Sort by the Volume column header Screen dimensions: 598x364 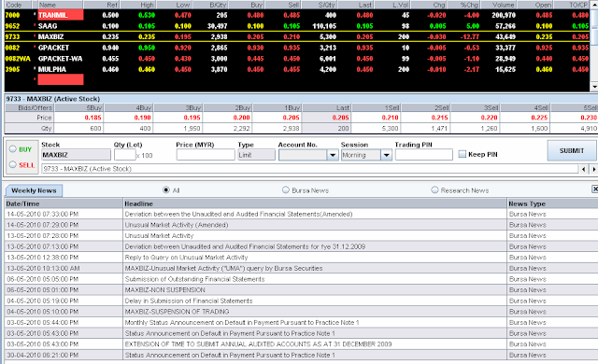[499, 5]
